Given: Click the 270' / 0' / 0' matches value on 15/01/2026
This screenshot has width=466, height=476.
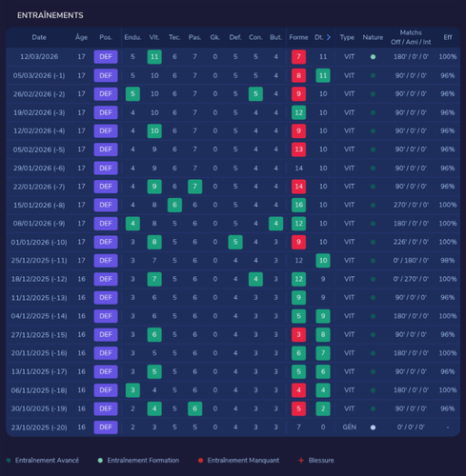Looking at the screenshot, I should coord(411,205).
